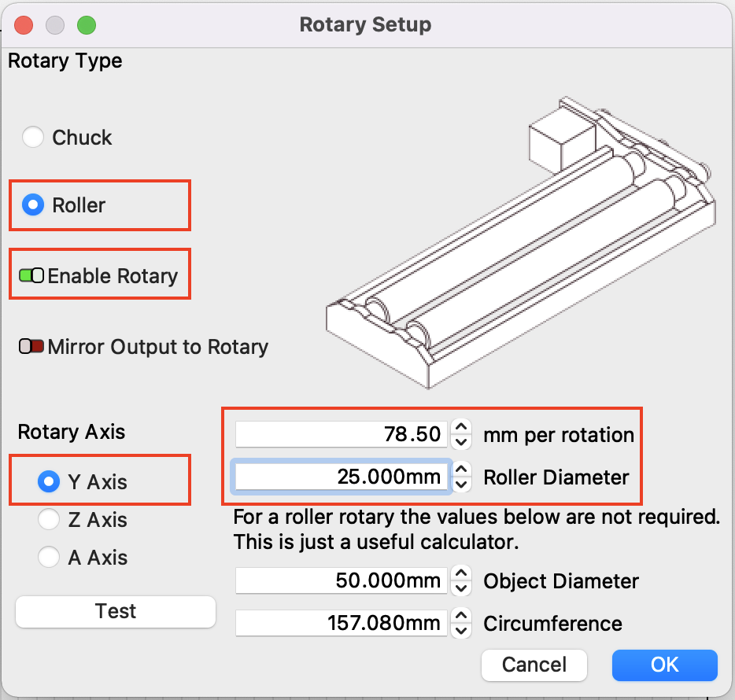The image size is (735, 700).
Task: Click the green maximize window button
Action: pos(86,24)
